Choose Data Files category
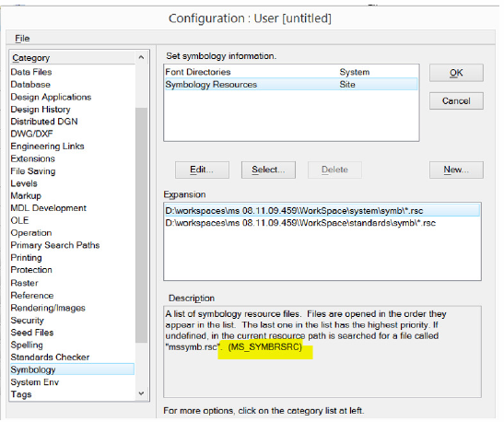This screenshot has width=504, height=422. point(31,72)
